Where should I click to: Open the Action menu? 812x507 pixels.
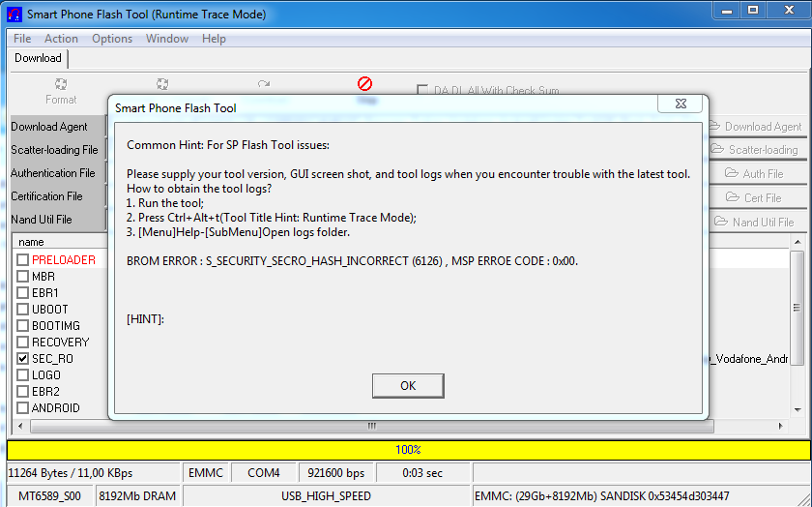(61, 39)
